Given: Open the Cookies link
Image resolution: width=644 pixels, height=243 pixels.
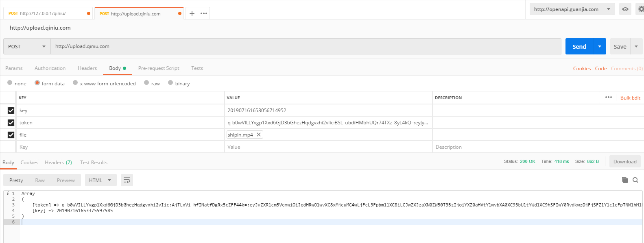Looking at the screenshot, I should pyautogui.click(x=582, y=69).
